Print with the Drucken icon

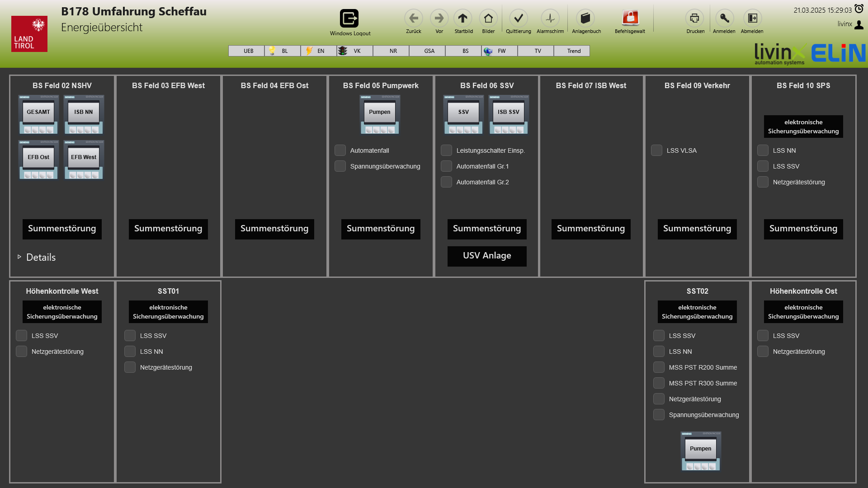pos(694,19)
